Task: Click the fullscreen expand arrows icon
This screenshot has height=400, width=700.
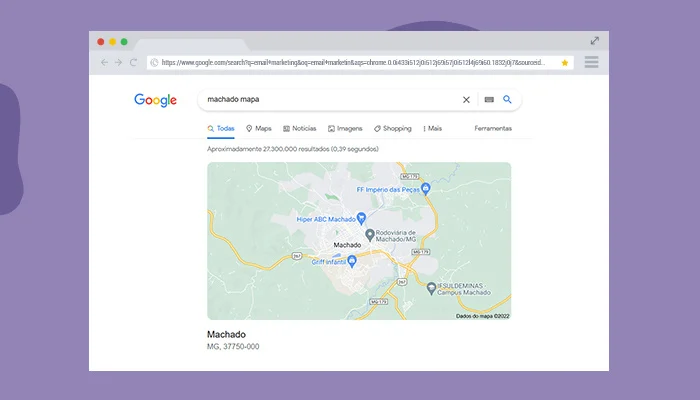Action: point(595,41)
